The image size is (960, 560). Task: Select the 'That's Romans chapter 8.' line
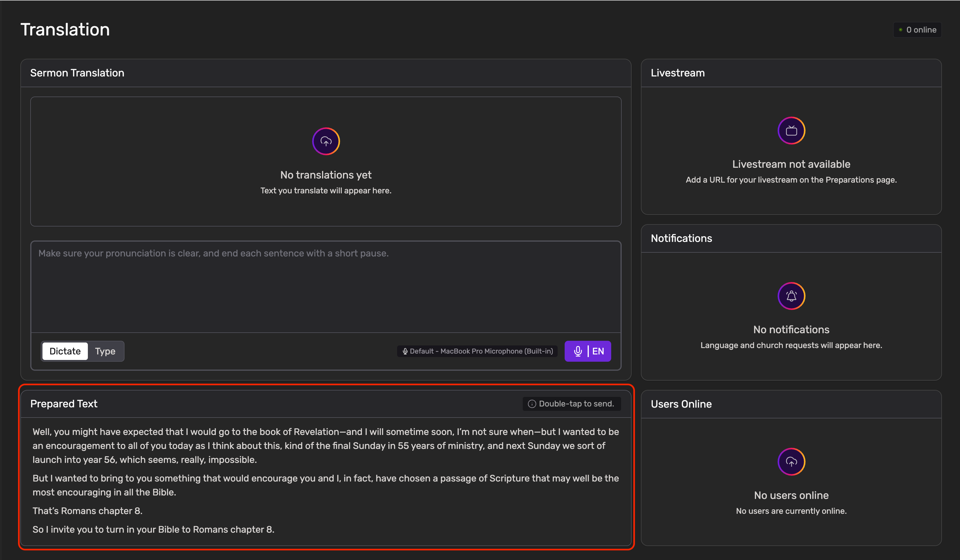88,511
